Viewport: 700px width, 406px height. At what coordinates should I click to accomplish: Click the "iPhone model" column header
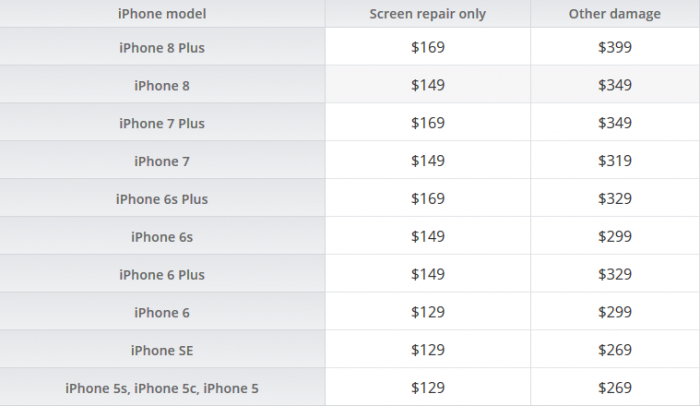click(x=162, y=13)
